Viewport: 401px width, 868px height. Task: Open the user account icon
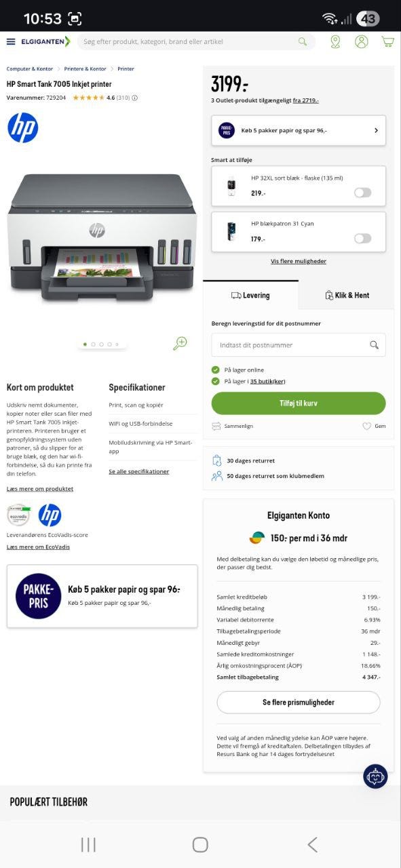click(361, 41)
